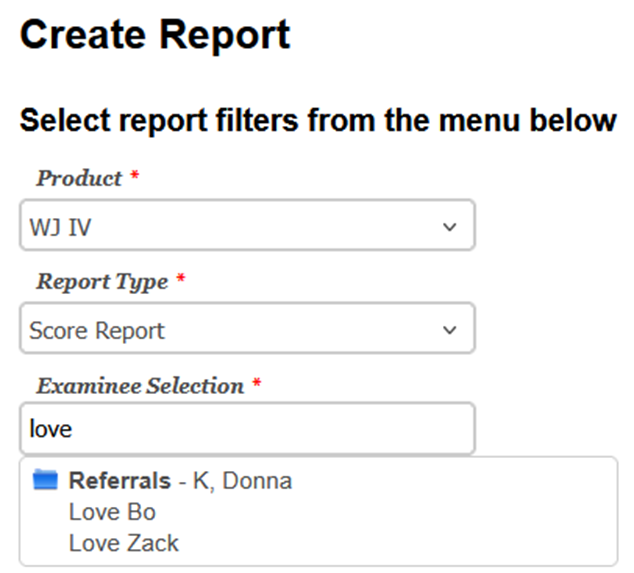Click red asterisk beside Report Type label
Screen dimensions: 634x573
coord(181,279)
